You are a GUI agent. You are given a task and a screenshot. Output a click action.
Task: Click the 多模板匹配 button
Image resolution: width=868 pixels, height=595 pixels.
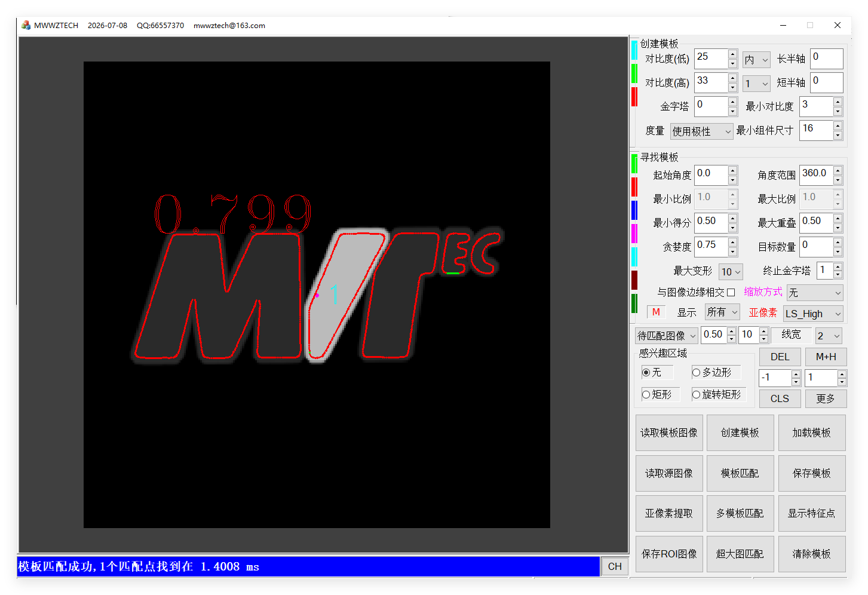tap(740, 513)
